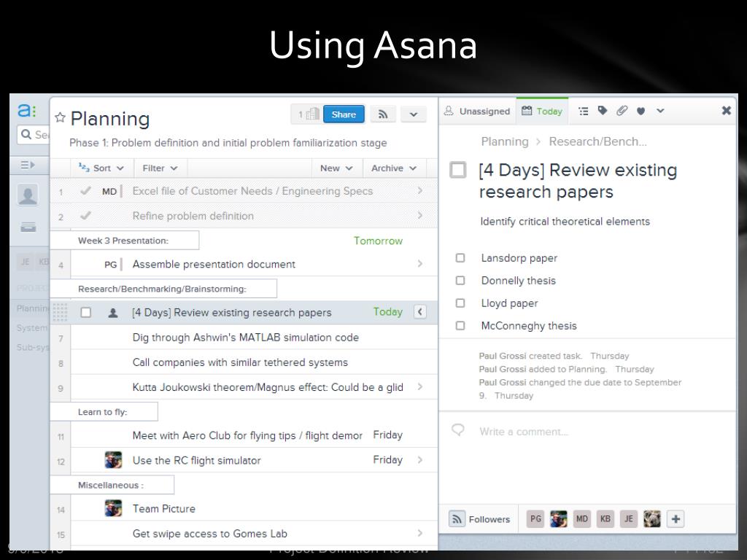Check the Lloyd paper subtask

click(x=460, y=303)
